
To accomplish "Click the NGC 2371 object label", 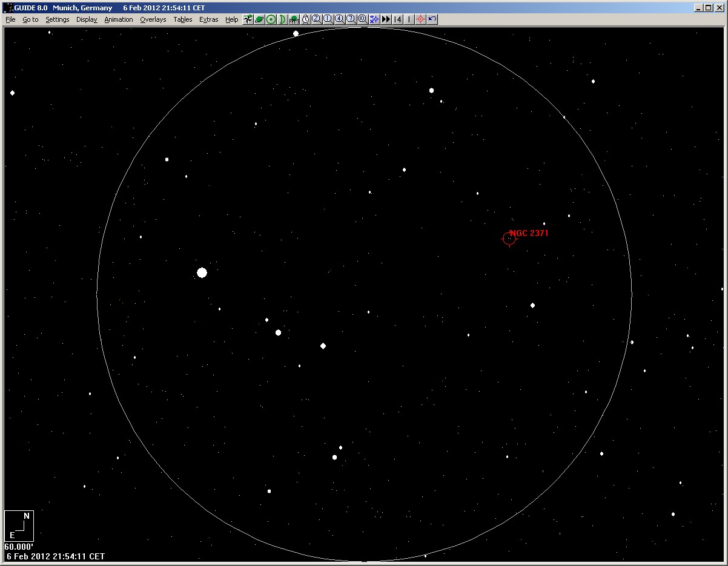I will 529,233.
